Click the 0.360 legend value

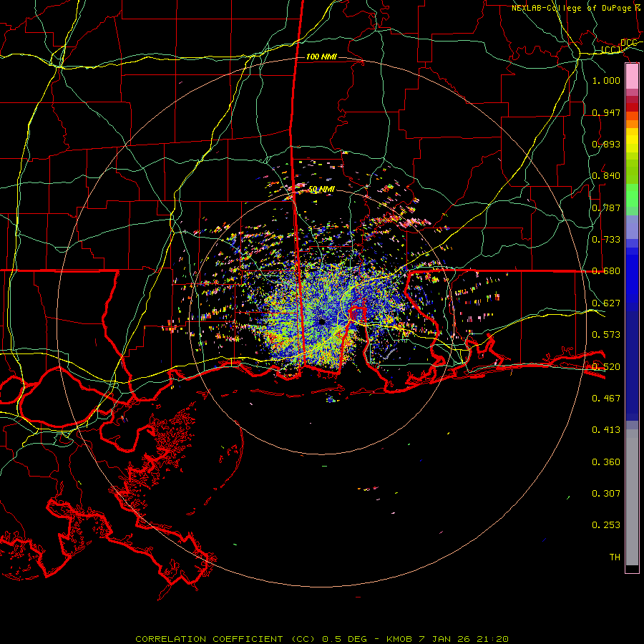[x=606, y=462]
